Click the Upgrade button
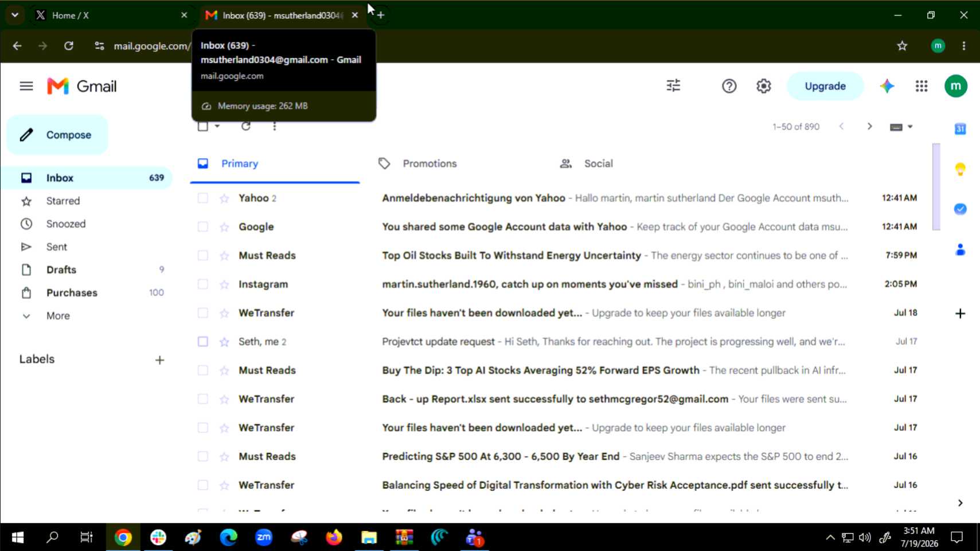The width and height of the screenshot is (980, 551). click(825, 86)
